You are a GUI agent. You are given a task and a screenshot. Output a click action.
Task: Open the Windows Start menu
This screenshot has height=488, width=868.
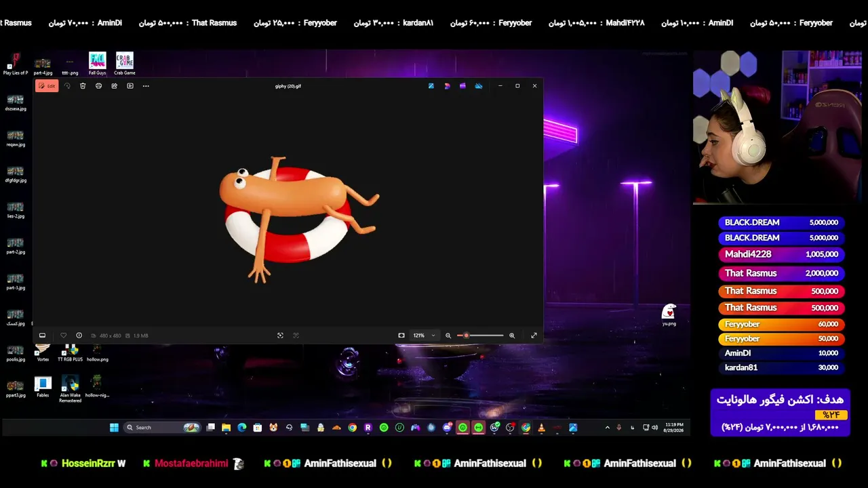[x=114, y=428]
